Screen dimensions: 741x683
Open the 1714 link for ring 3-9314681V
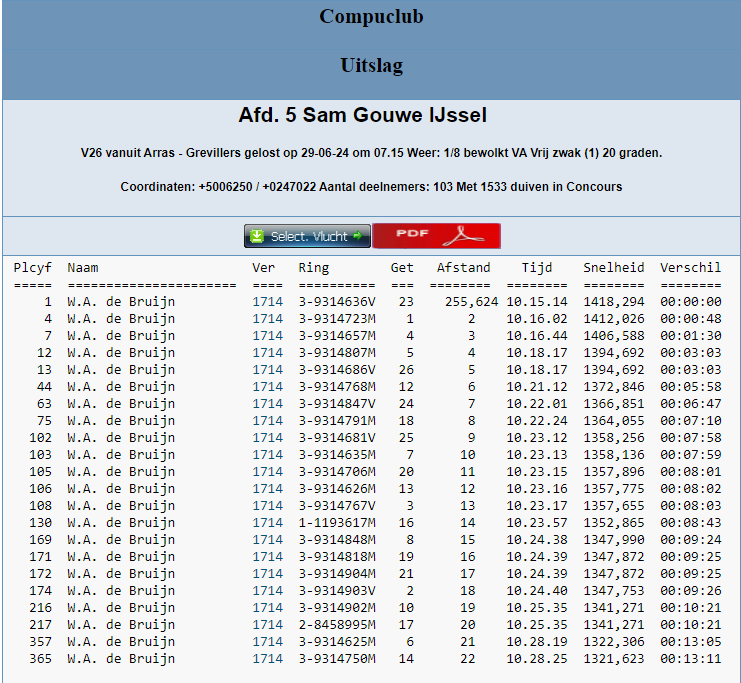click(x=267, y=437)
